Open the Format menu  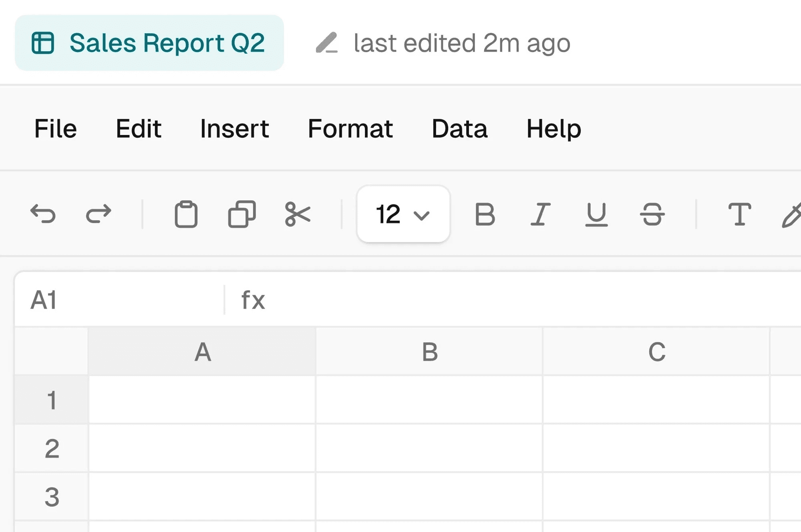(x=350, y=129)
